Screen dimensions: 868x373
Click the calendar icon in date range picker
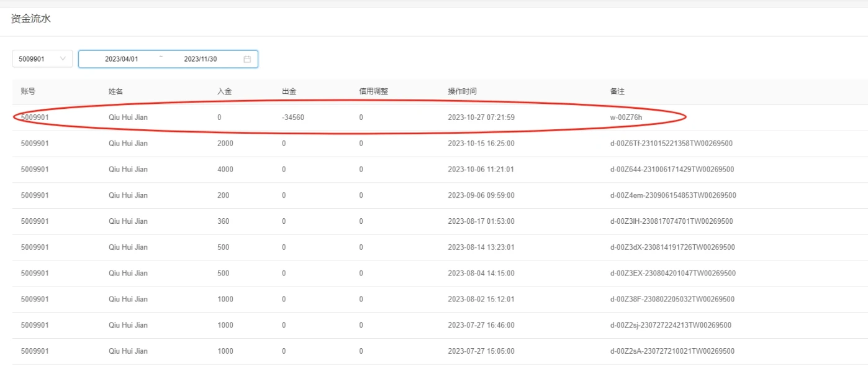246,59
